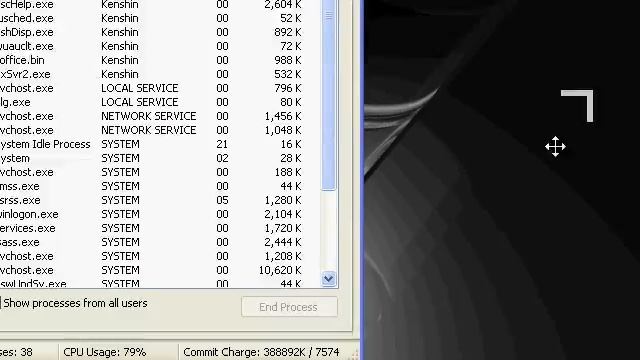Toggle Show processes from all users
The height and width of the screenshot is (360, 640).
[74, 303]
